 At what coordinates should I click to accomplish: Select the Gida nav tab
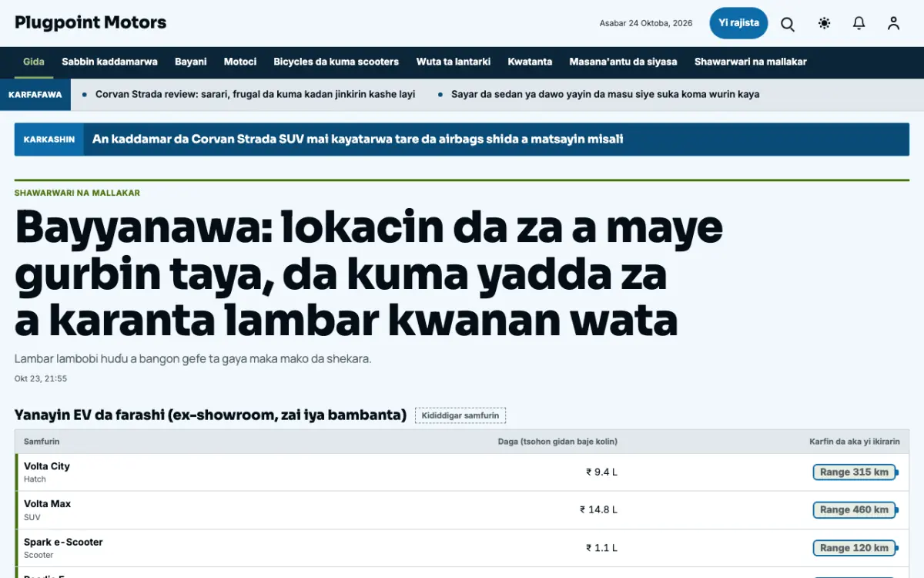tap(34, 62)
